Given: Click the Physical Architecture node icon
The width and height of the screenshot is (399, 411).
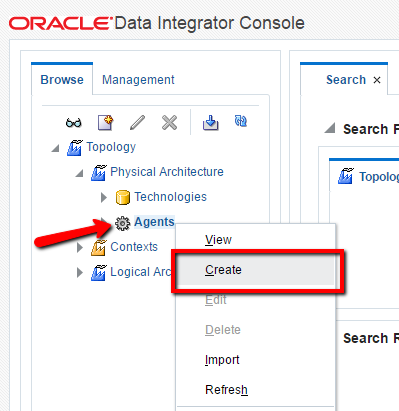Looking at the screenshot, I should point(99,173).
